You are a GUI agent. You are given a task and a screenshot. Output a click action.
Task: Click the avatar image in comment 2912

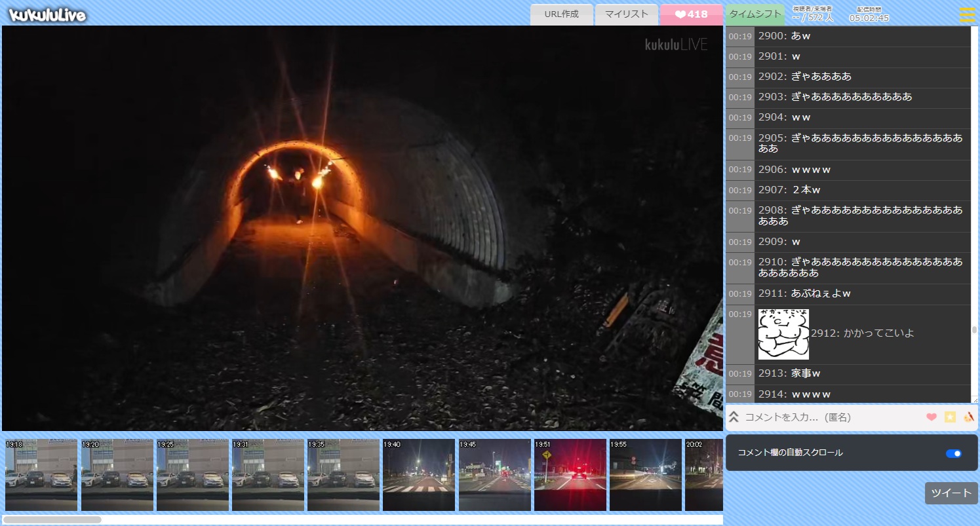[x=783, y=334]
